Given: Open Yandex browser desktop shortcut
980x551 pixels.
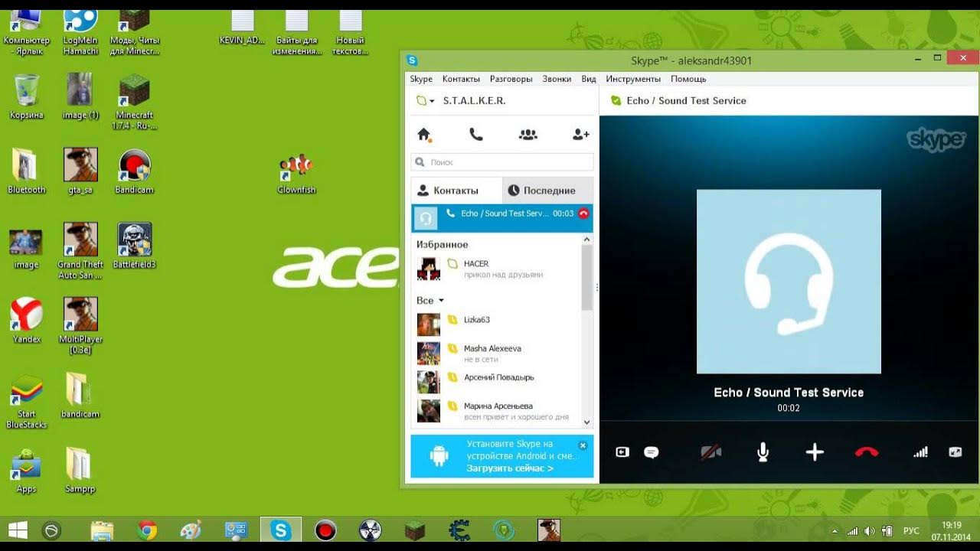Looking at the screenshot, I should click(x=26, y=320).
